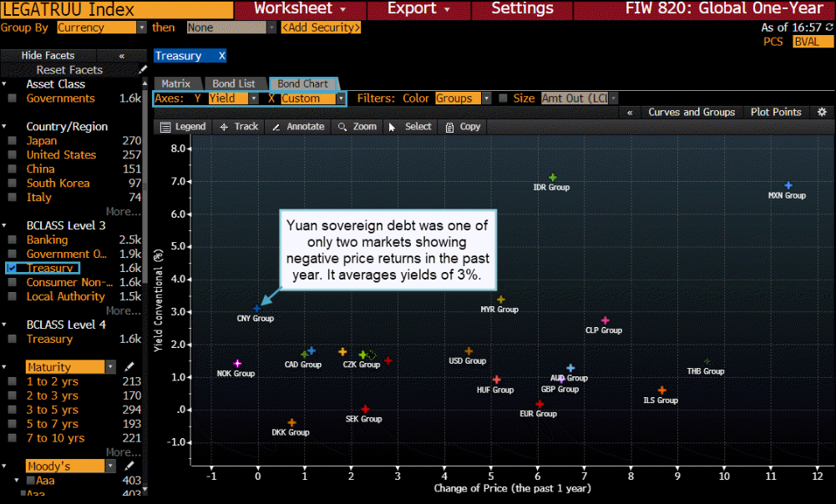Enable the Size filter checkbox
836x504 pixels.
503,98
